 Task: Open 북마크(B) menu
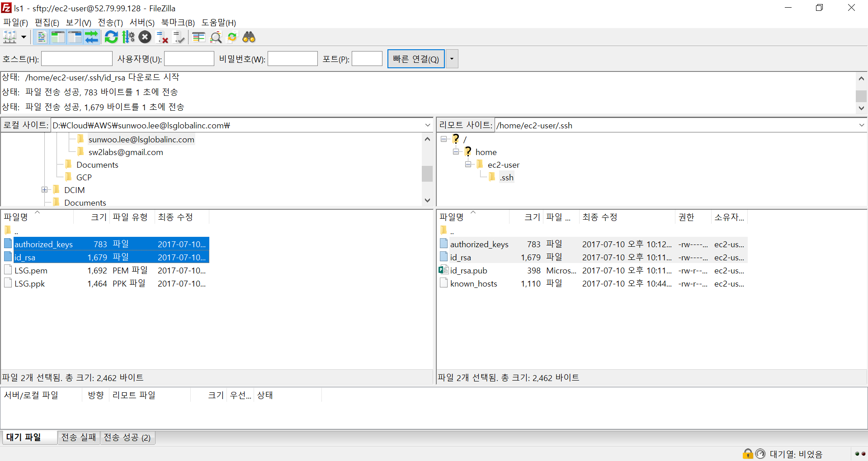click(x=178, y=23)
